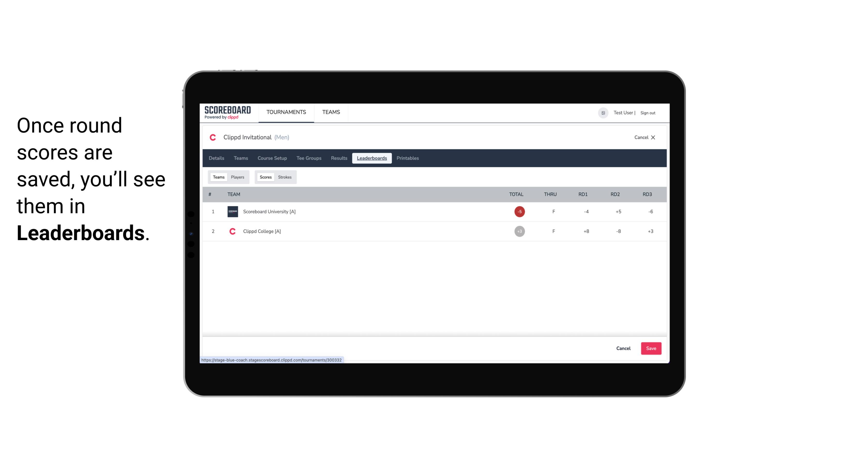Click the Tee Groups tab

[x=309, y=158]
